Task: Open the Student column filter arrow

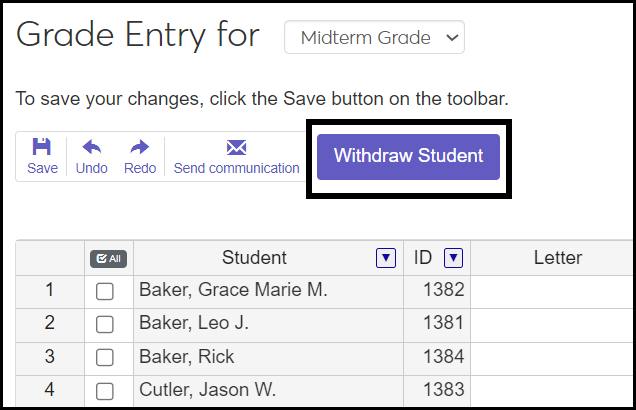Action: (385, 258)
